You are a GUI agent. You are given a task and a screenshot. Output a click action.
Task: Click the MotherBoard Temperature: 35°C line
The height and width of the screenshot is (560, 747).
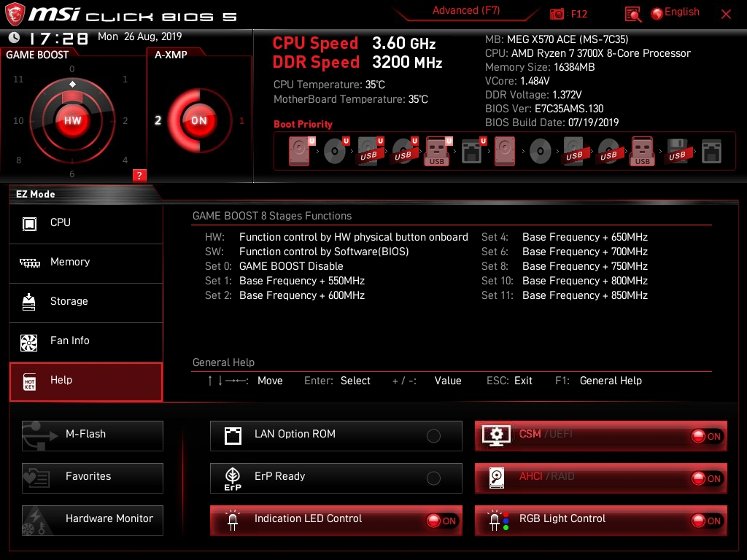tap(351, 99)
